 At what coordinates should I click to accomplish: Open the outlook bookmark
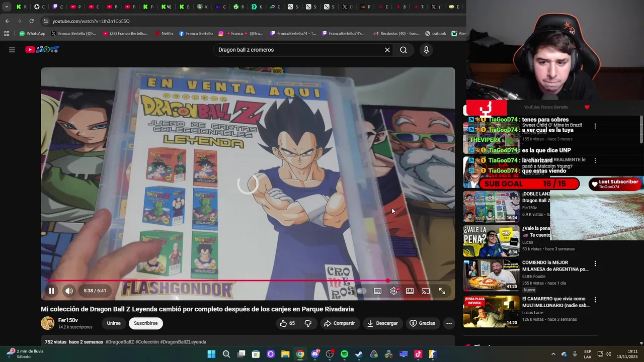coord(436,34)
